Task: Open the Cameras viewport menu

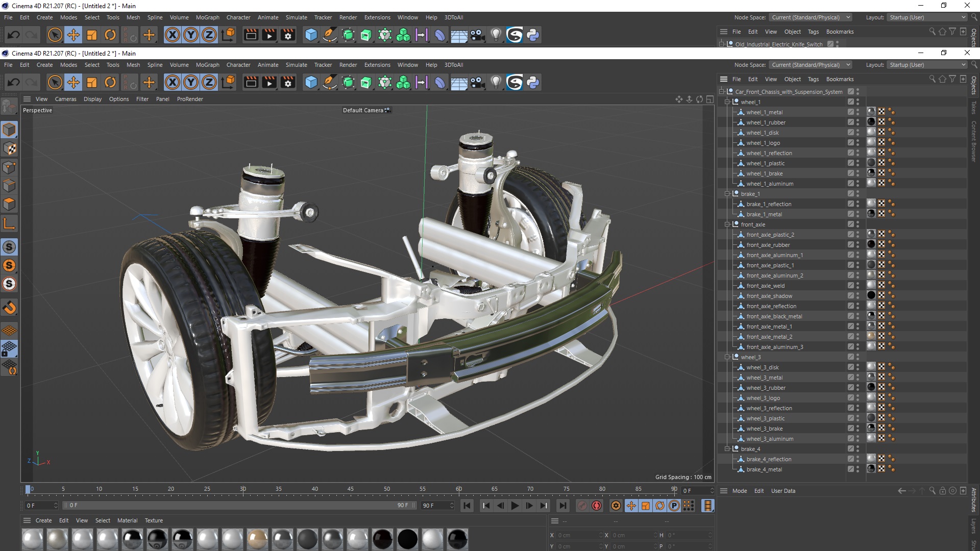Action: [65, 99]
